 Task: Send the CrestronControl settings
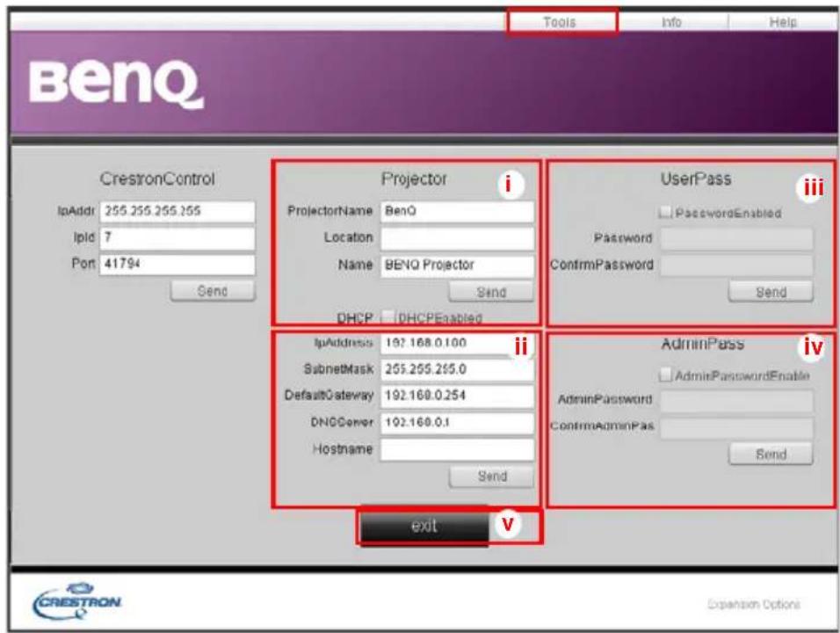(x=213, y=291)
